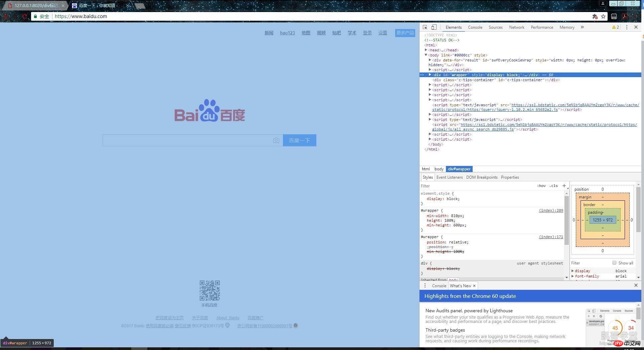
Task: Open the drawer three-dot menu
Action: coord(425,286)
